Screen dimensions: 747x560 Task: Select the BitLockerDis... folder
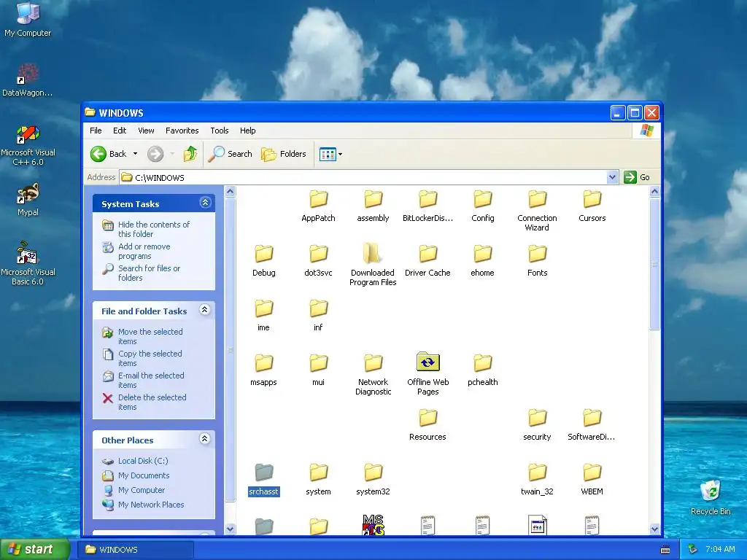(427, 206)
